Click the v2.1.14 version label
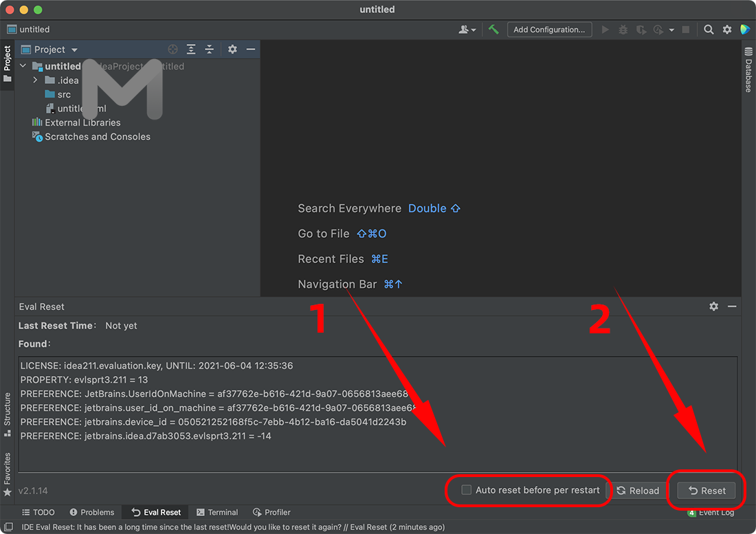 (33, 491)
